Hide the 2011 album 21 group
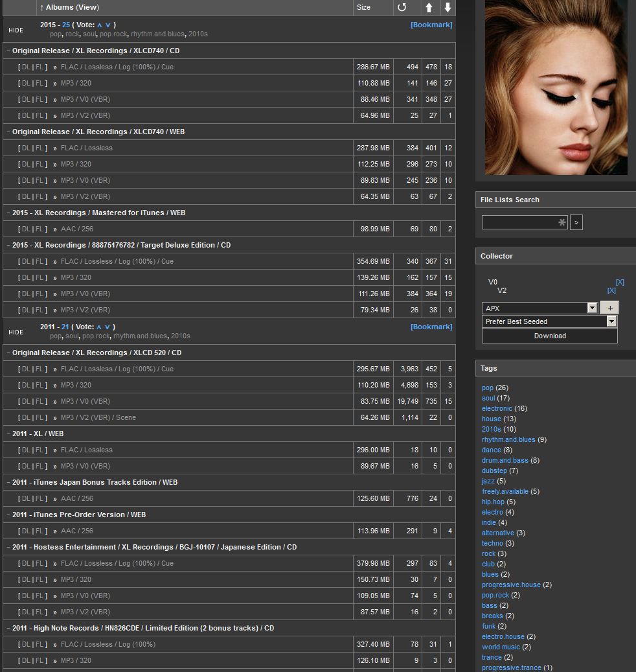Screen dimensions: 636x672 [x=16, y=332]
